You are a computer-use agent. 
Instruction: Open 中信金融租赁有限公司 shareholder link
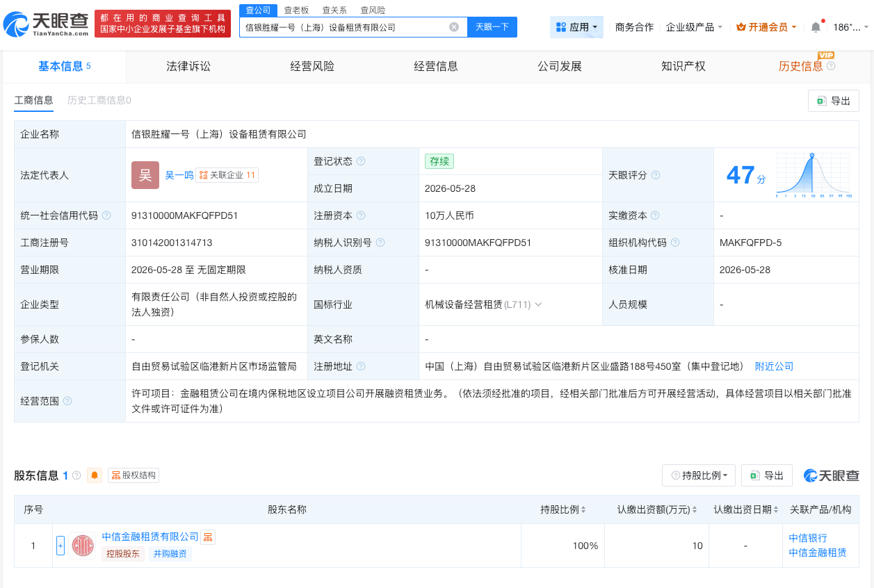(150, 537)
